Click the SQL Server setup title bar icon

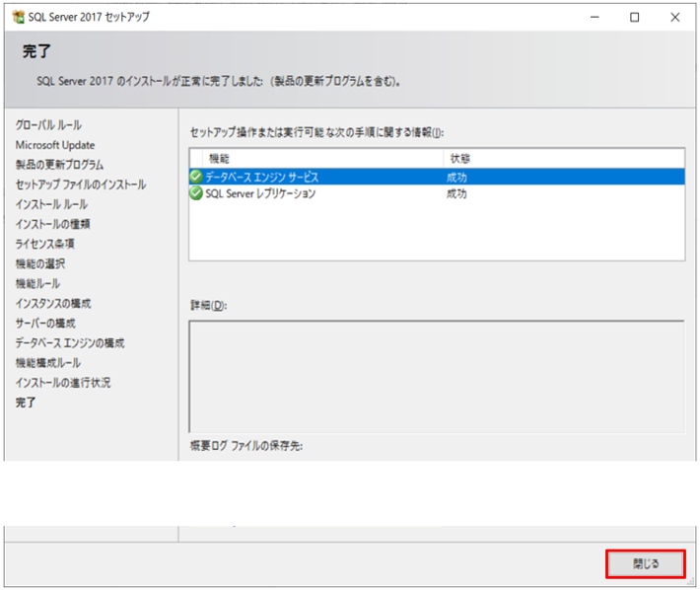tap(19, 17)
